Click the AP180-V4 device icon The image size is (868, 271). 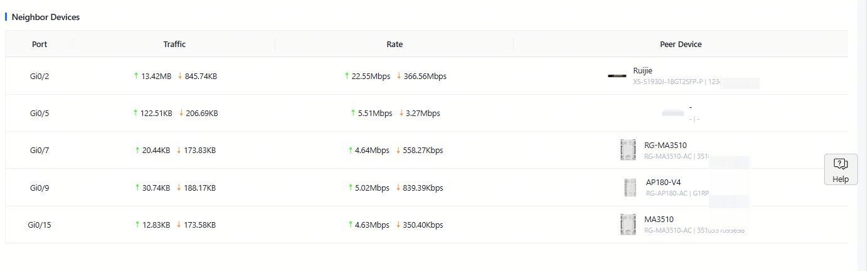point(630,188)
